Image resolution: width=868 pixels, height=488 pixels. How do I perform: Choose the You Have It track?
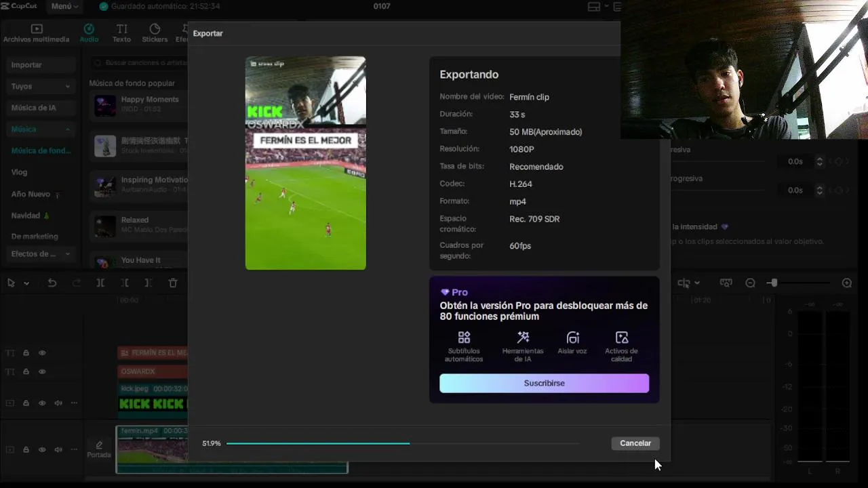[139, 261]
